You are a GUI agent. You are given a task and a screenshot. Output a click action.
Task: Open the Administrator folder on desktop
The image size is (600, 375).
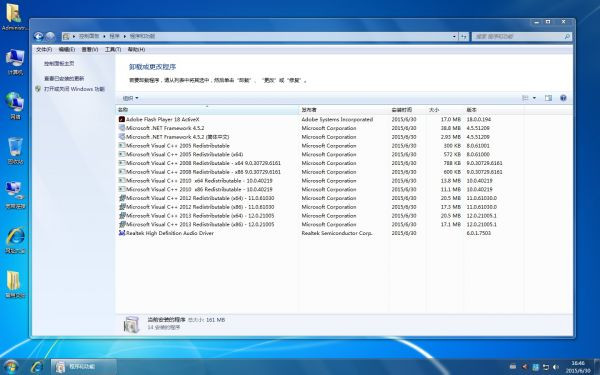pyautogui.click(x=14, y=17)
